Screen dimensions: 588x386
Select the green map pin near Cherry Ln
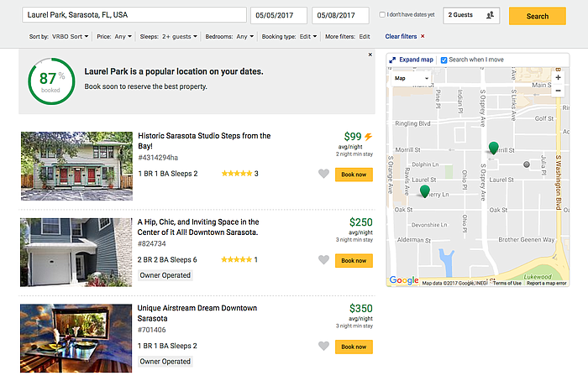(x=424, y=191)
